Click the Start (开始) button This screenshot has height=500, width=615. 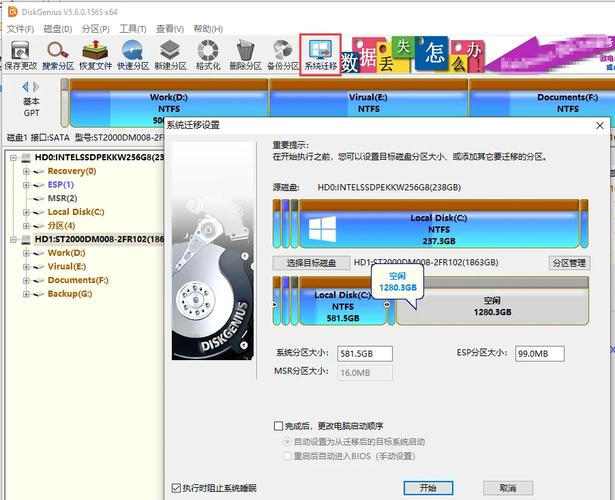[428, 488]
